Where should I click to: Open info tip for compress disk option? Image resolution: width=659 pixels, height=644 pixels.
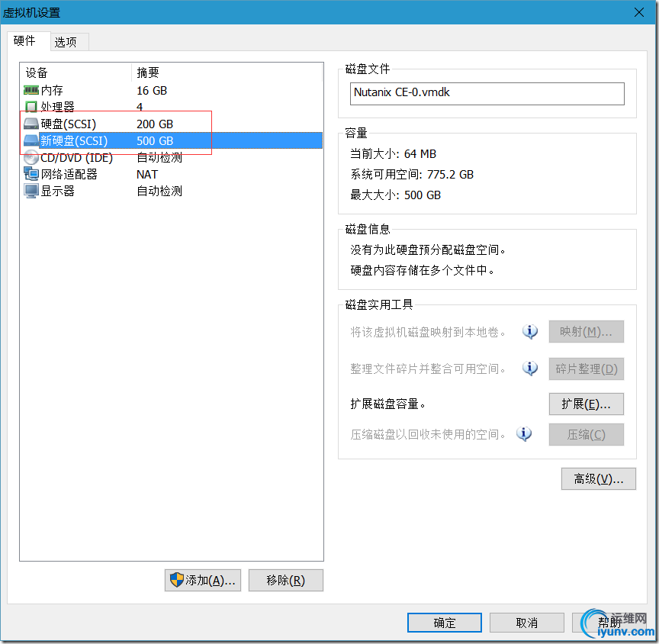pos(524,434)
